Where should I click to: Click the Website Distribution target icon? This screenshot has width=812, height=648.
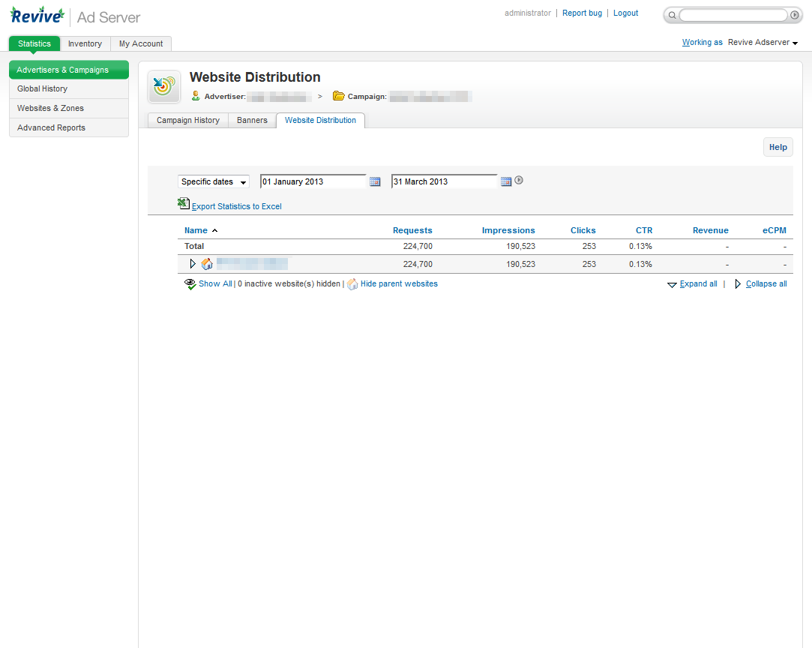tap(163, 85)
